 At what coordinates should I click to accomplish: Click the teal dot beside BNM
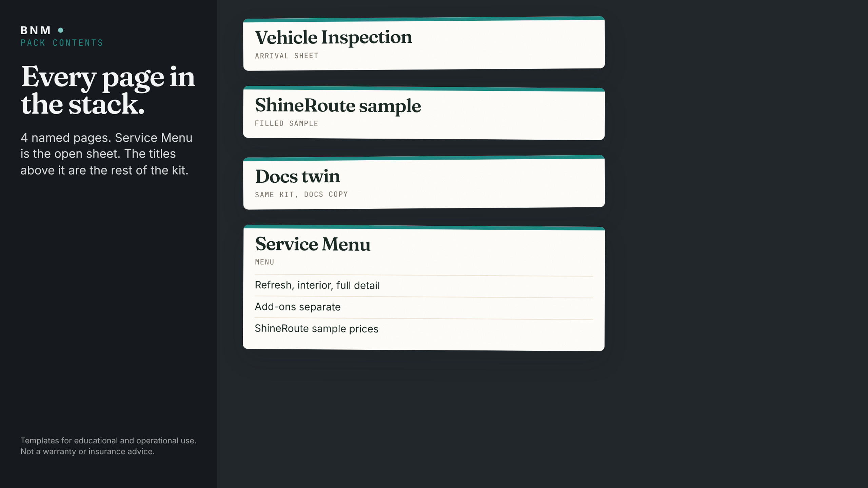click(x=61, y=30)
